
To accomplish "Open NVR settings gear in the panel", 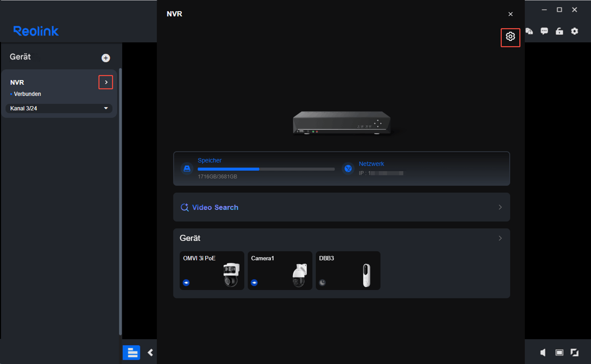I will [510, 37].
